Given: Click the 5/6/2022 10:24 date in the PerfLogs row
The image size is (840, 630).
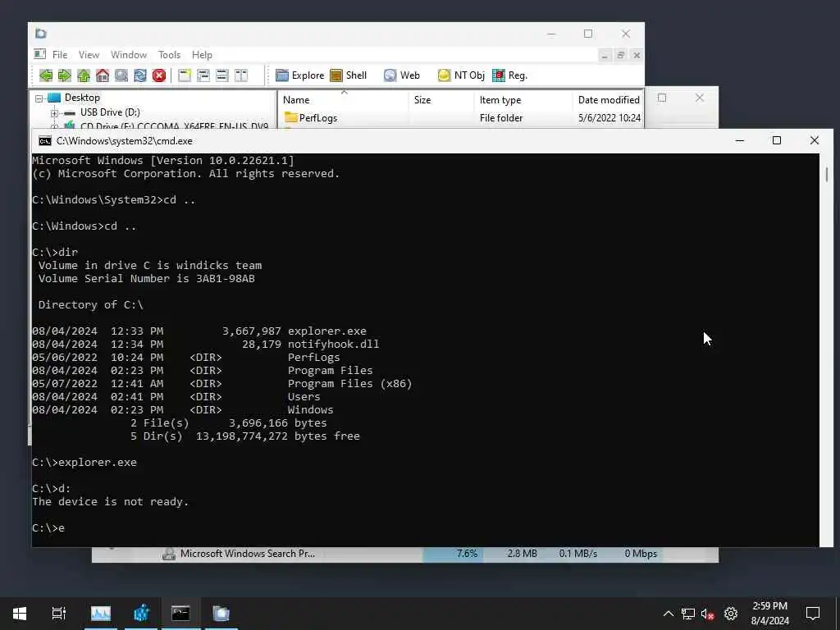Looking at the screenshot, I should point(609,118).
